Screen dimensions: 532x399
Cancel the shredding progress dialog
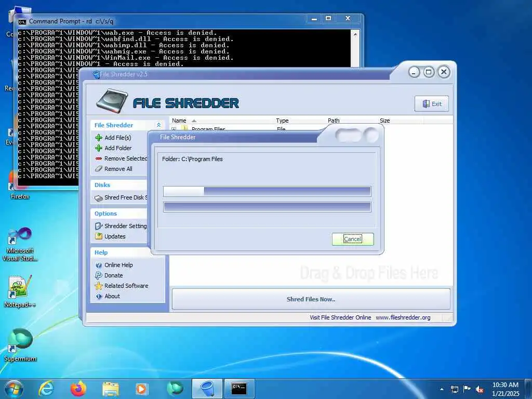coord(353,239)
